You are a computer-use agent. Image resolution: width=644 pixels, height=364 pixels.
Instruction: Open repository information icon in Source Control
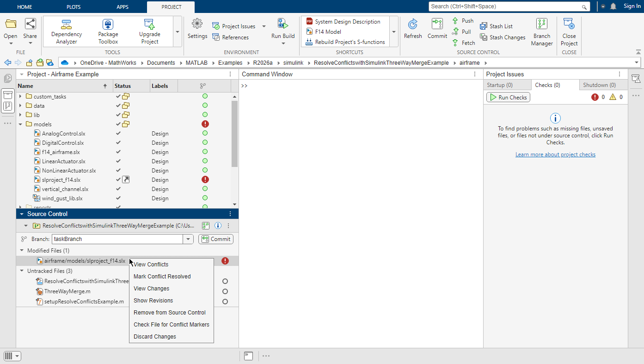218,226
